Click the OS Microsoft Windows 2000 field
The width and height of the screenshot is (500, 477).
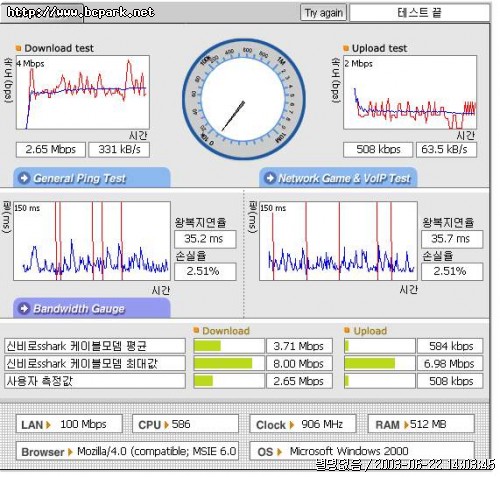point(362,451)
